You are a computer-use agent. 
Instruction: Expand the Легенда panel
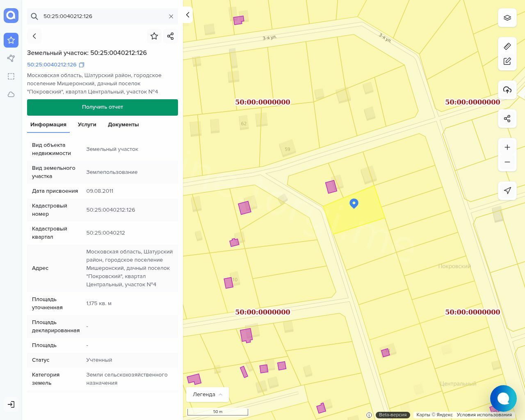pos(208,395)
